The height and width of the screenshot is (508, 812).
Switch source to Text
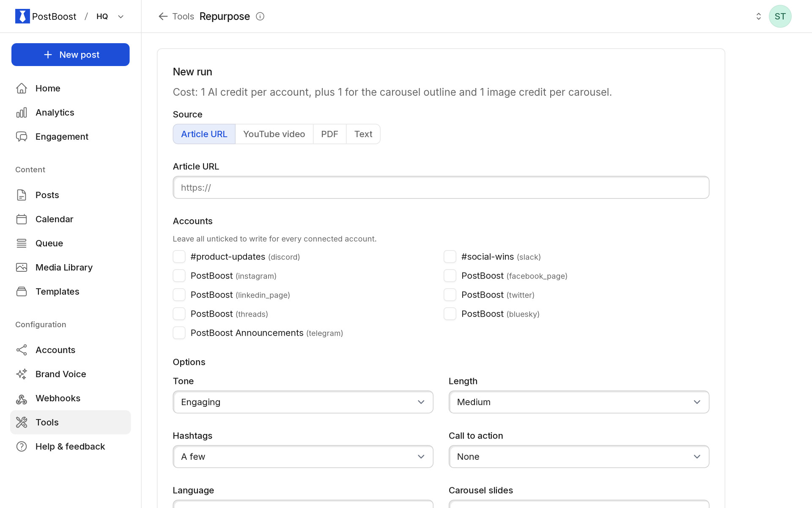click(363, 134)
